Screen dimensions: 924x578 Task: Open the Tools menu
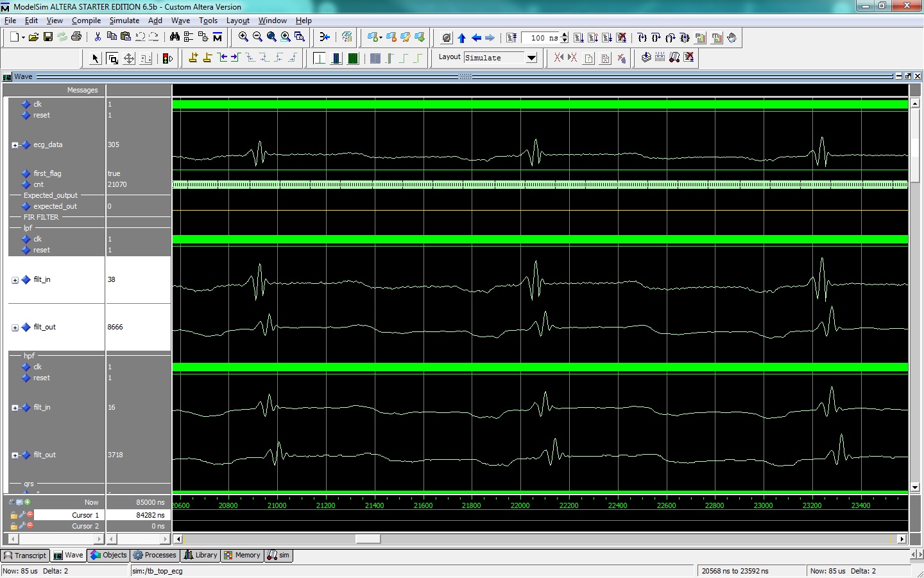pyautogui.click(x=208, y=21)
